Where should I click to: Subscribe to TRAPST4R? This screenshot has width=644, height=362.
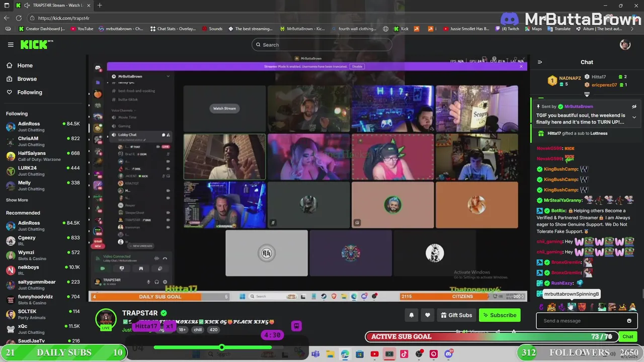coord(500,315)
